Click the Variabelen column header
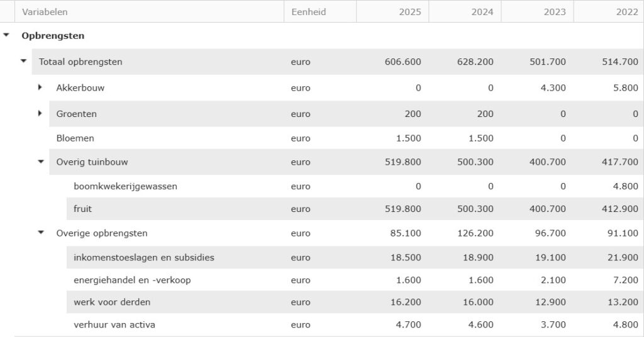 click(x=45, y=12)
